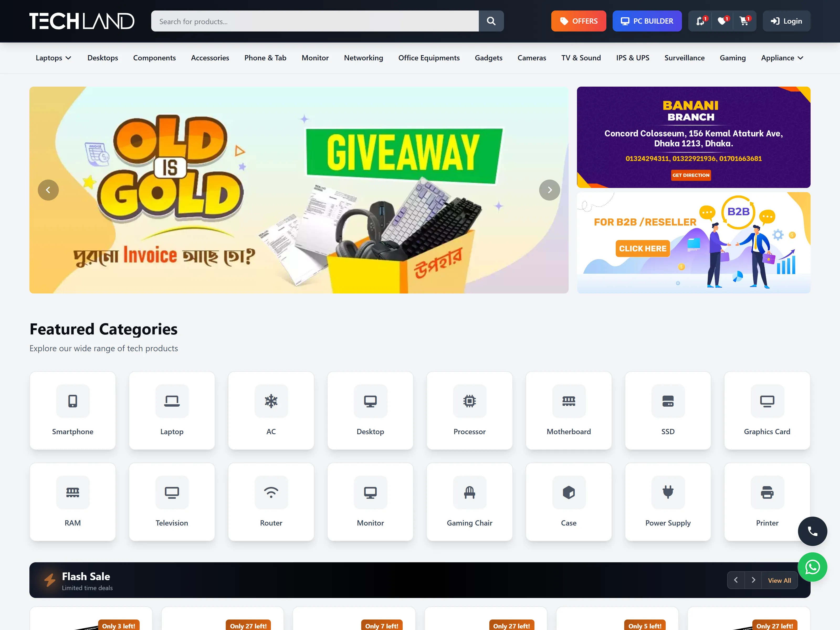This screenshot has width=840, height=630.
Task: Open the Printer category card
Action: click(767, 502)
